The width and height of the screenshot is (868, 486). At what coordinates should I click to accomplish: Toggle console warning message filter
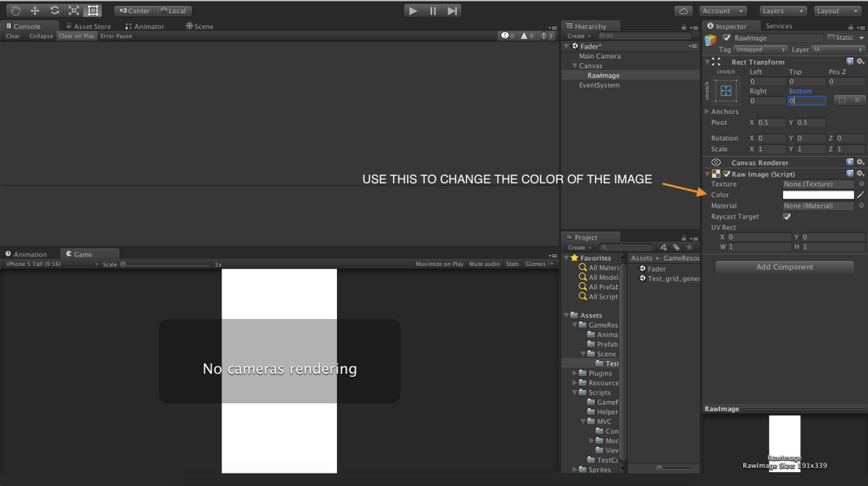point(526,36)
